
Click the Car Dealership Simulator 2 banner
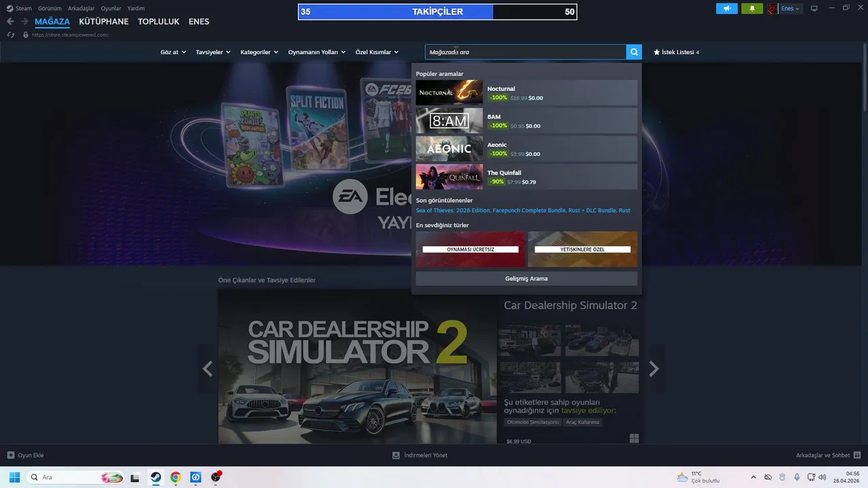tap(357, 367)
